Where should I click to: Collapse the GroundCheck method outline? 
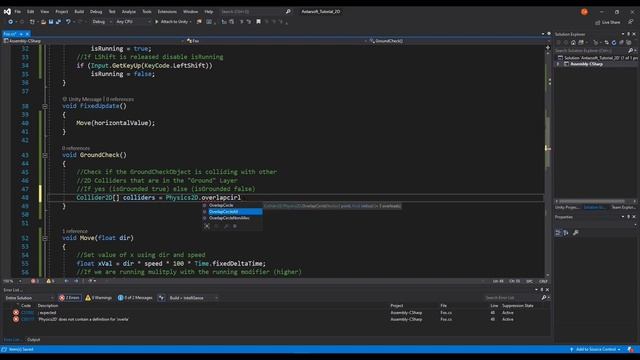(45, 156)
